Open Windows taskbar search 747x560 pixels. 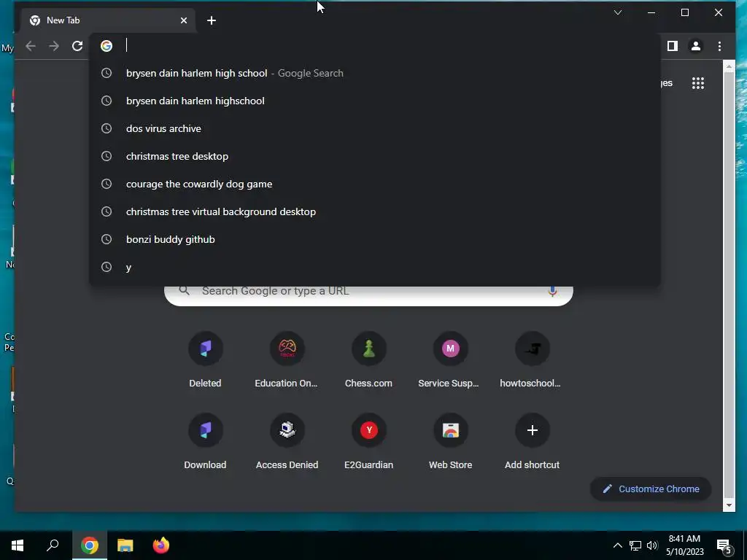(x=53, y=545)
